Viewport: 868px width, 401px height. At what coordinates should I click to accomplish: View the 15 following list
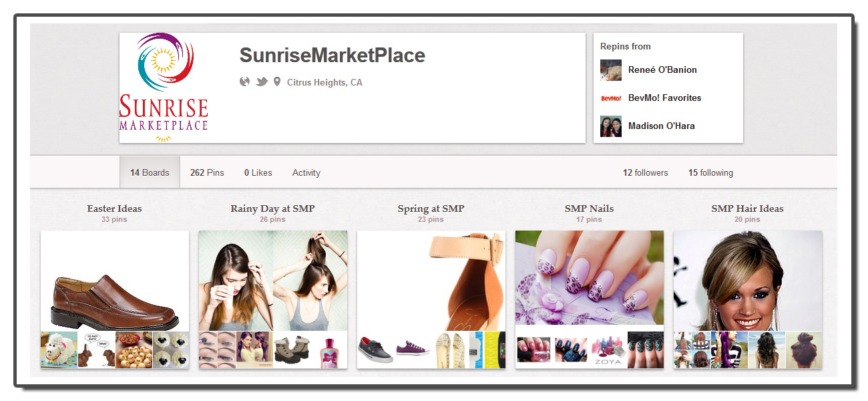click(x=710, y=172)
